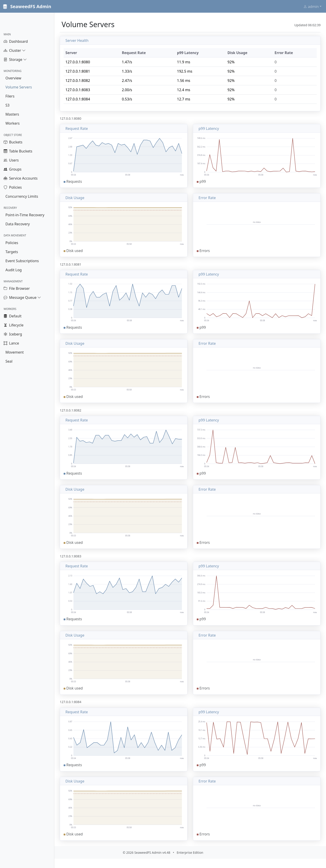Click the Users people icon
The width and height of the screenshot is (326, 868).
[x=5, y=160]
